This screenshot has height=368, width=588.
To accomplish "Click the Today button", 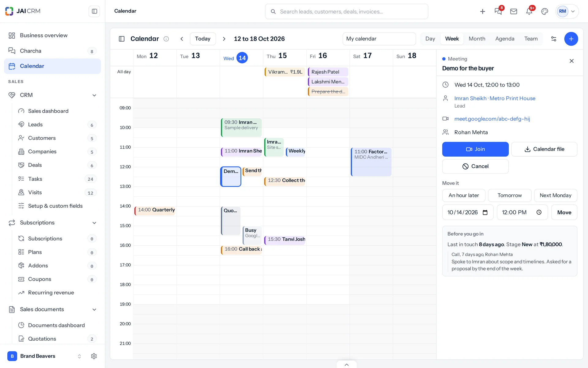I will pos(203,39).
